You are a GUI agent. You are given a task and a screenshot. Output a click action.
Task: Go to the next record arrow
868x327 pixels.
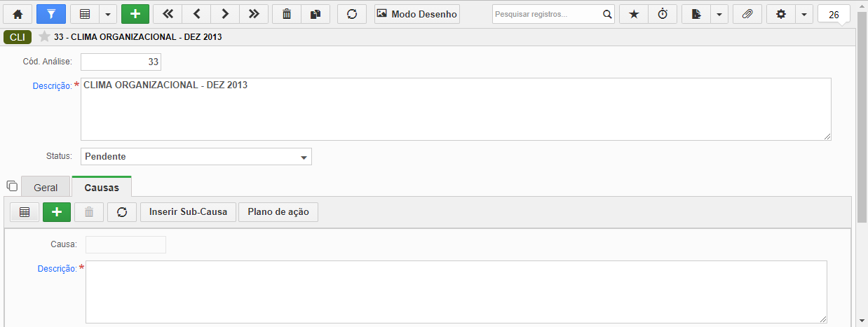coord(224,14)
